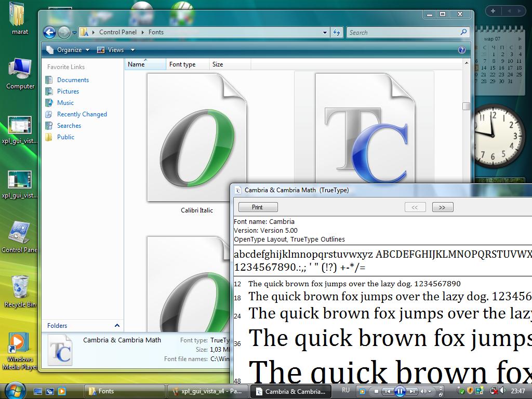Click the Cambria font icon in details pane
This screenshot has width=532, height=399.
[x=60, y=350]
